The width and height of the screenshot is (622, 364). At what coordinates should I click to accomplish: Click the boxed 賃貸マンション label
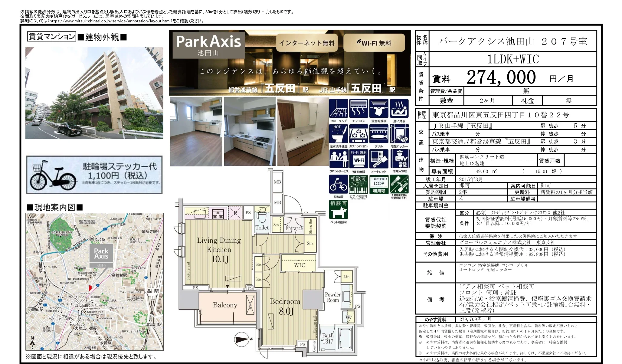pos(51,37)
